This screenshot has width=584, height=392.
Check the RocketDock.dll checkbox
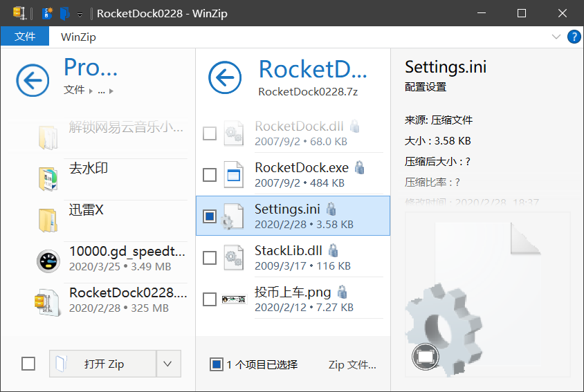(210, 133)
